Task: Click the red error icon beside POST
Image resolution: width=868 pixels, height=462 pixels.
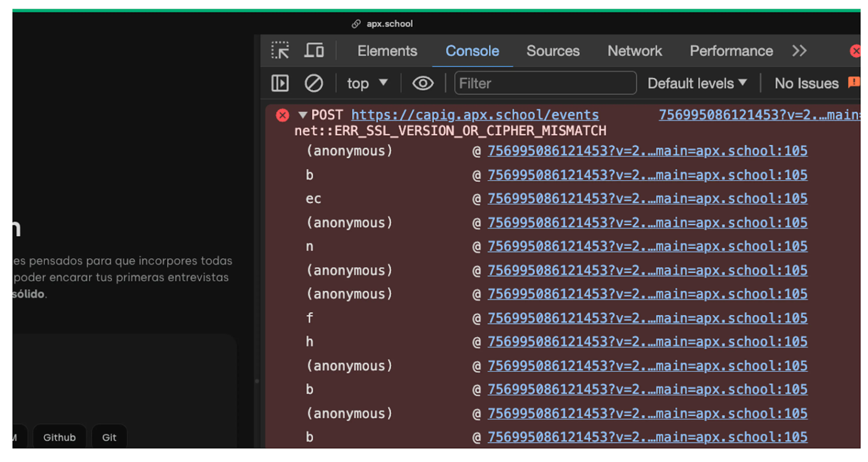Action: pos(282,115)
